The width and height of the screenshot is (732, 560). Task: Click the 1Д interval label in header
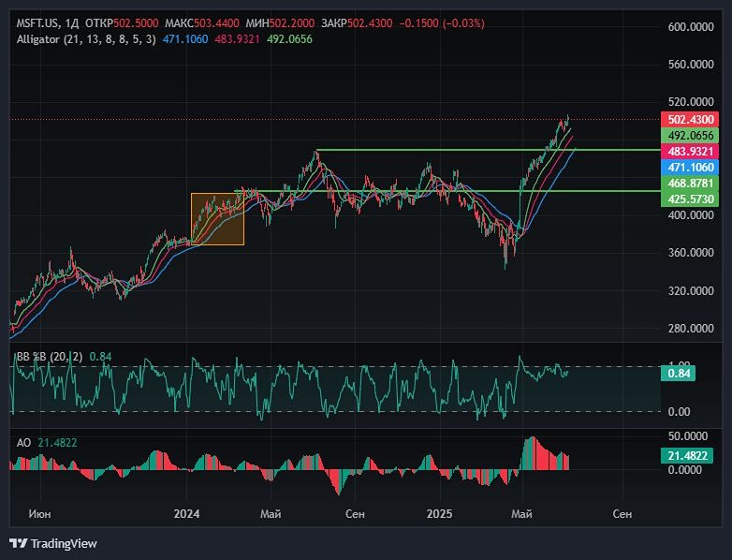coord(71,22)
